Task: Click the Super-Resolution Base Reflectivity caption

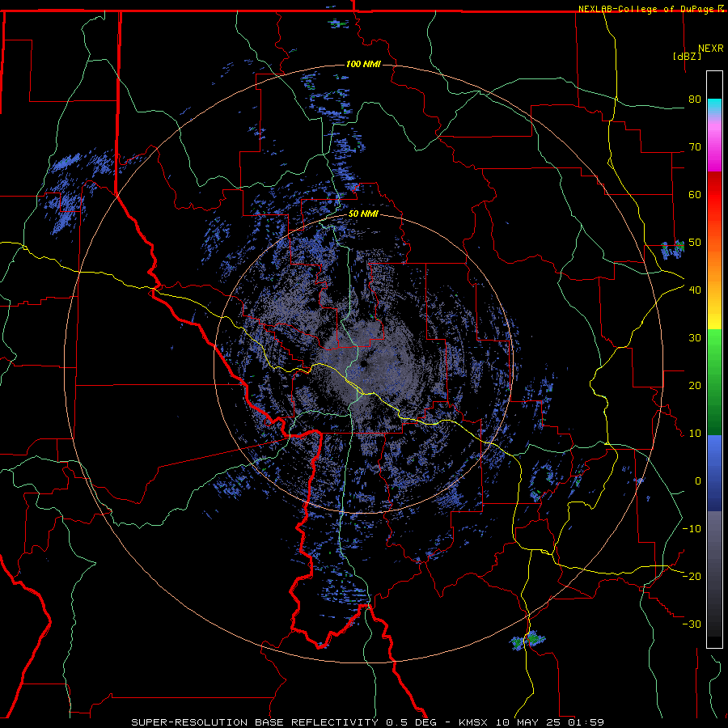Action: (x=367, y=722)
